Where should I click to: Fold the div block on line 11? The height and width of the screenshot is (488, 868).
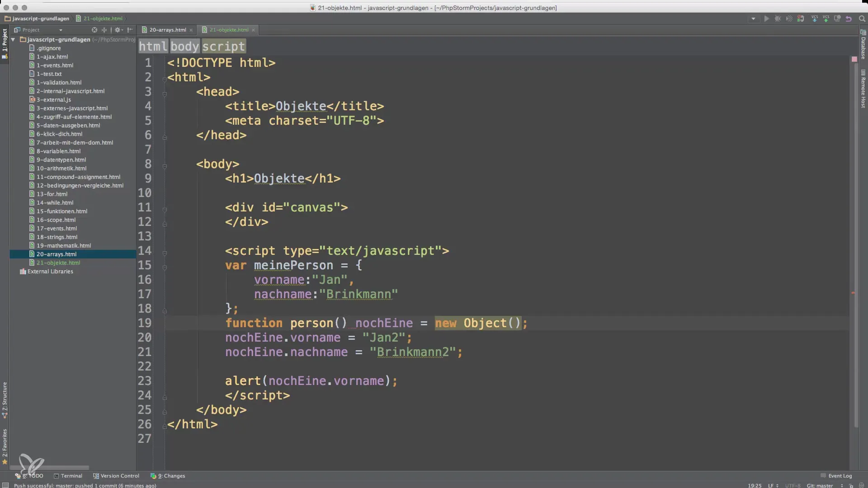(165, 210)
